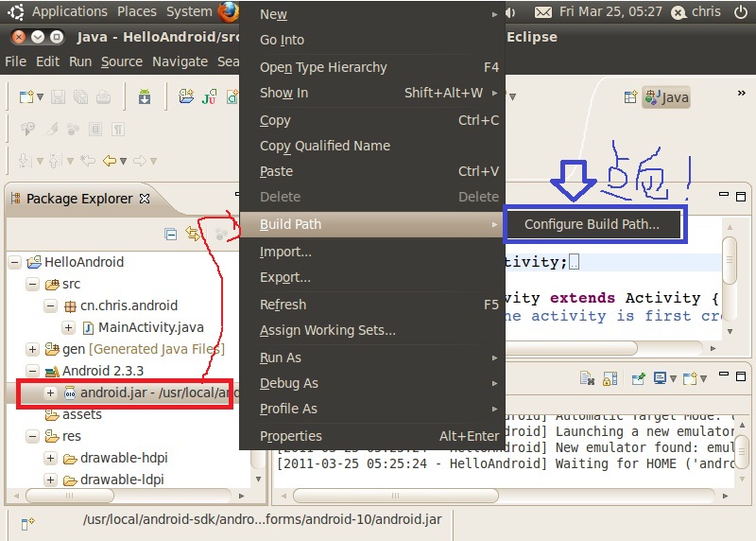Collapse the cn.chris.android package node
Image resolution: width=756 pixels, height=541 pixels.
click(x=51, y=306)
